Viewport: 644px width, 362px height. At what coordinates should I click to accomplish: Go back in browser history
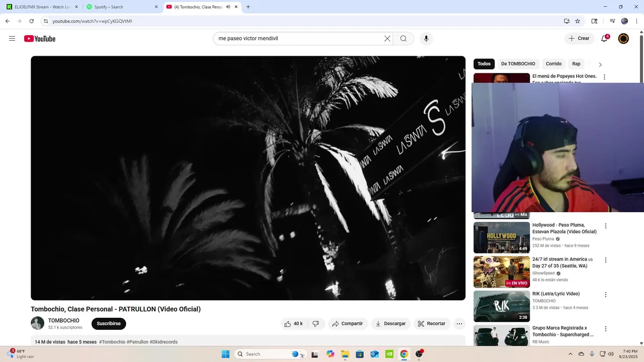[7, 21]
